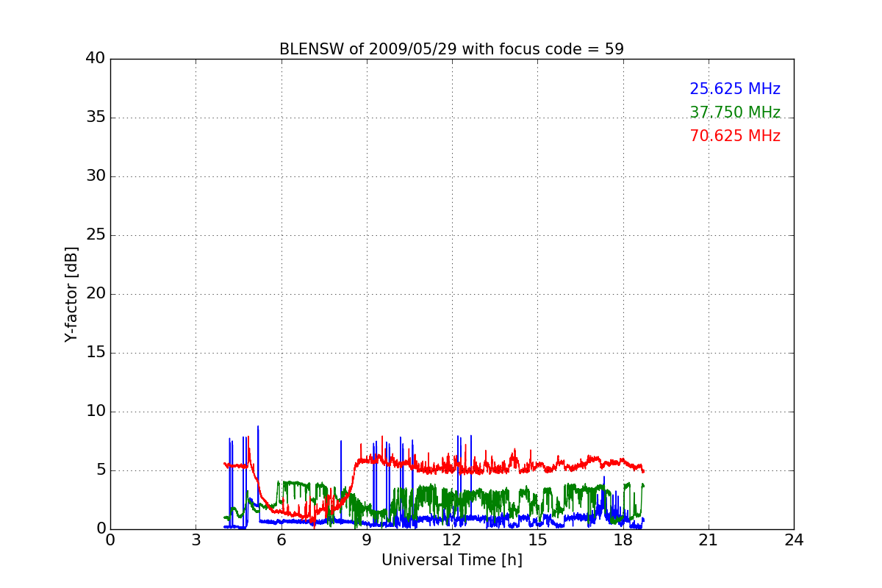Image resolution: width=882 pixels, height=588 pixels.
Task: Click the 'Universal Time [h]' x-axis label
Action: point(451,560)
